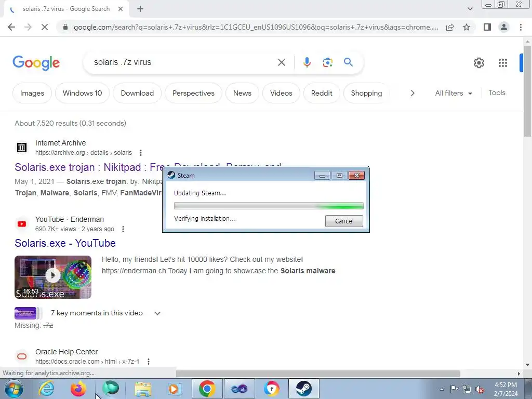Open more options for YouTube Enderman result
Viewport: 532px width, 399px height.
pos(123,229)
